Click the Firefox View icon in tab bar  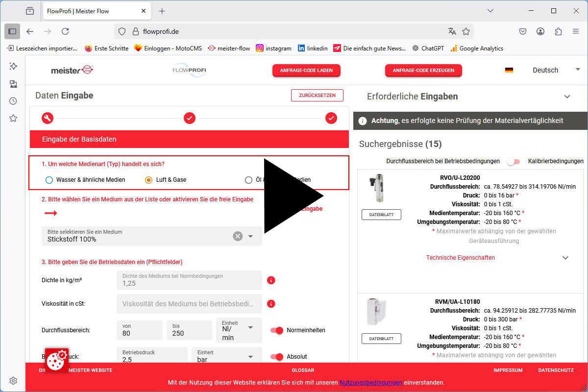pyautogui.click(x=30, y=11)
